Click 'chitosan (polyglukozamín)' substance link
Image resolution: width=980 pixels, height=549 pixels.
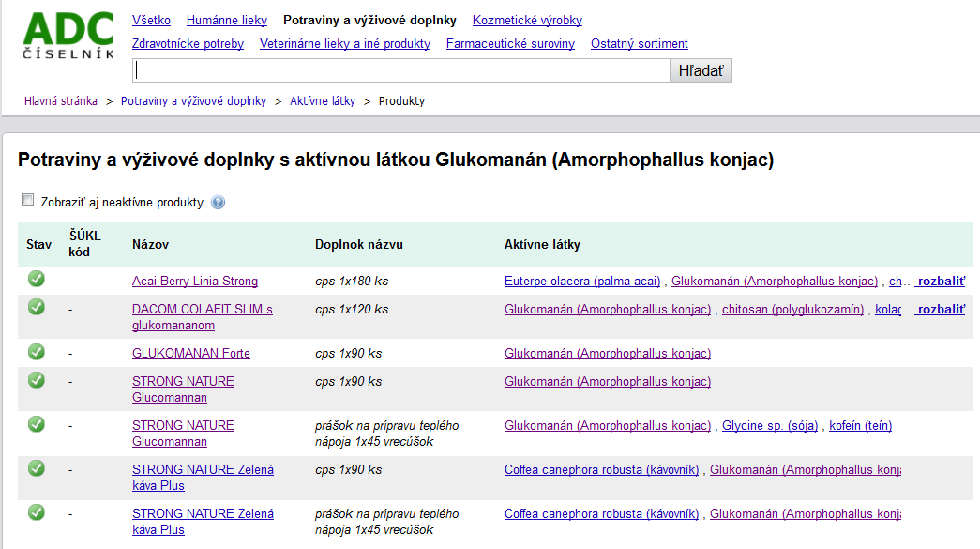pos(793,310)
